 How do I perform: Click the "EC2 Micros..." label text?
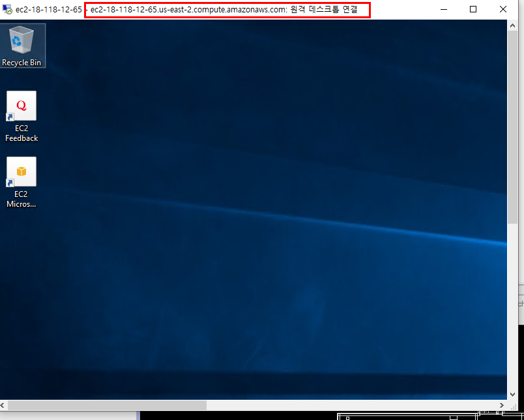22,199
